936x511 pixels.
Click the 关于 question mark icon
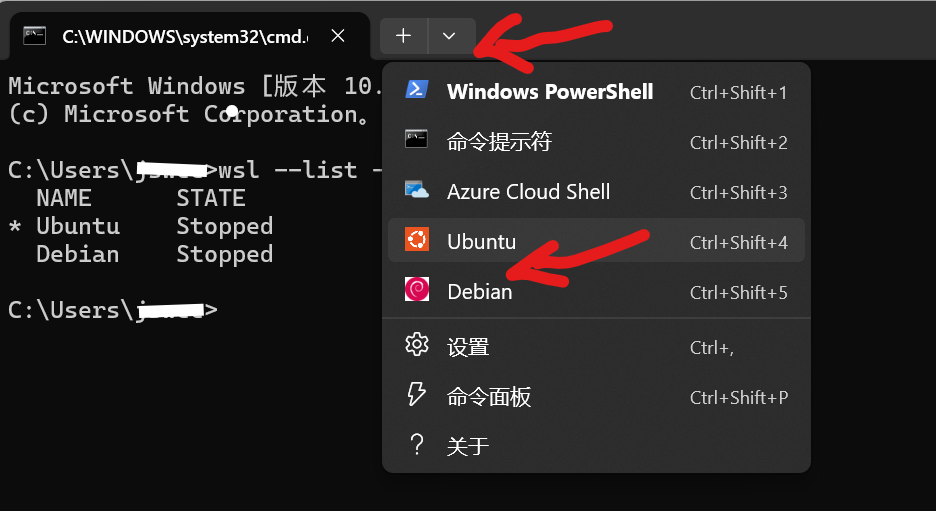click(416, 445)
